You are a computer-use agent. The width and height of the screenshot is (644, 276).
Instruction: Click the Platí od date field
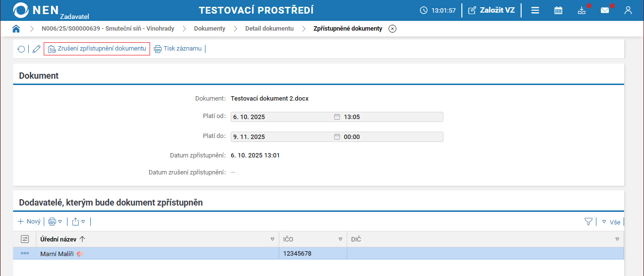[x=282, y=117]
